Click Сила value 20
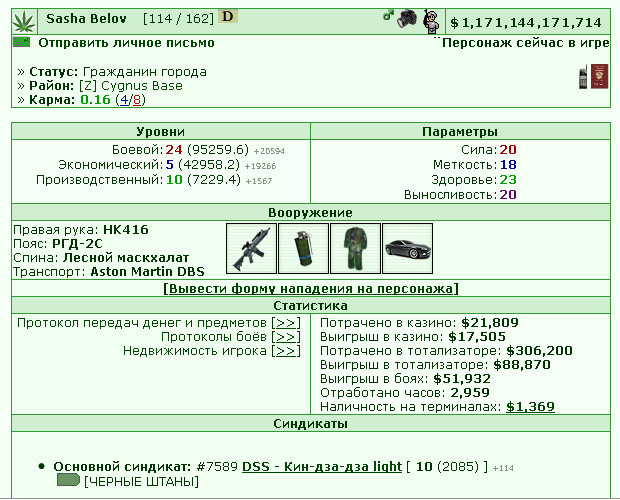Image resolution: width=620 pixels, height=500 pixels. [508, 150]
